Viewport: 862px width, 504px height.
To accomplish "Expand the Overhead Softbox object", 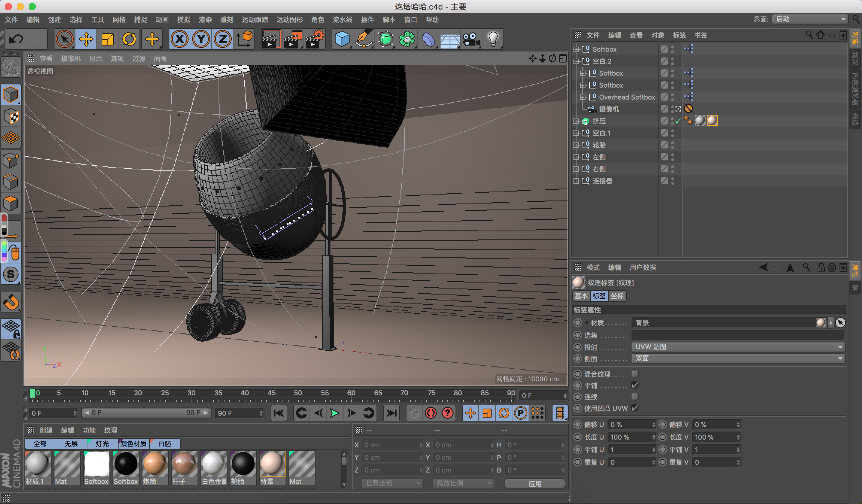I will (583, 97).
